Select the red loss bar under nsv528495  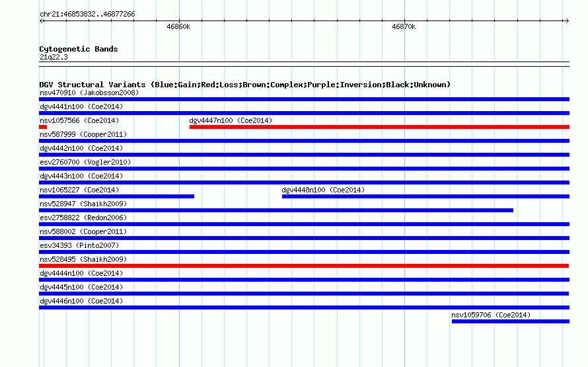click(x=304, y=266)
